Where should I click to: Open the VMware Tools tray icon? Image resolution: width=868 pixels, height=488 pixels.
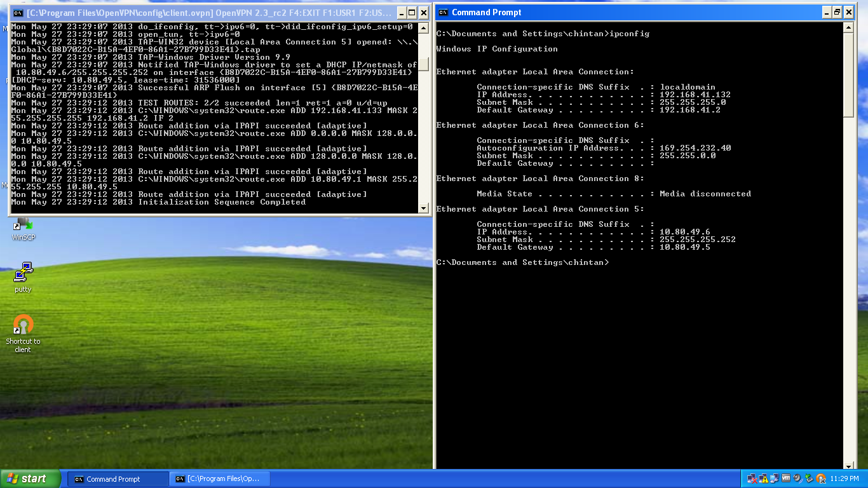click(786, 478)
